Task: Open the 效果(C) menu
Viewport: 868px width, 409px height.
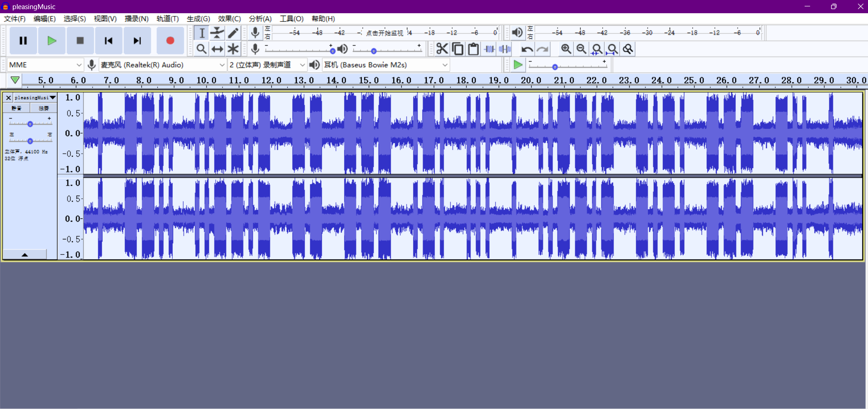Action: point(229,19)
